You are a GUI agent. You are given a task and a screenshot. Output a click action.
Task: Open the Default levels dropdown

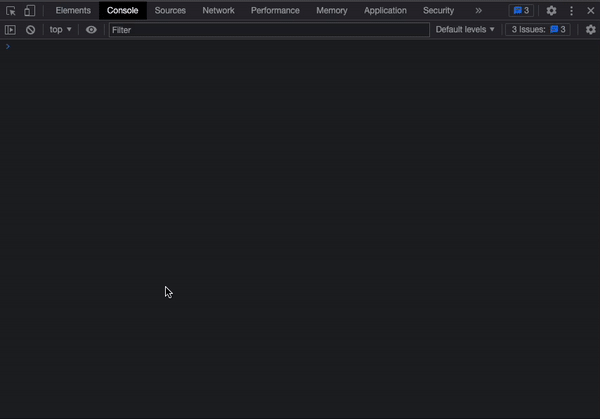tap(465, 29)
